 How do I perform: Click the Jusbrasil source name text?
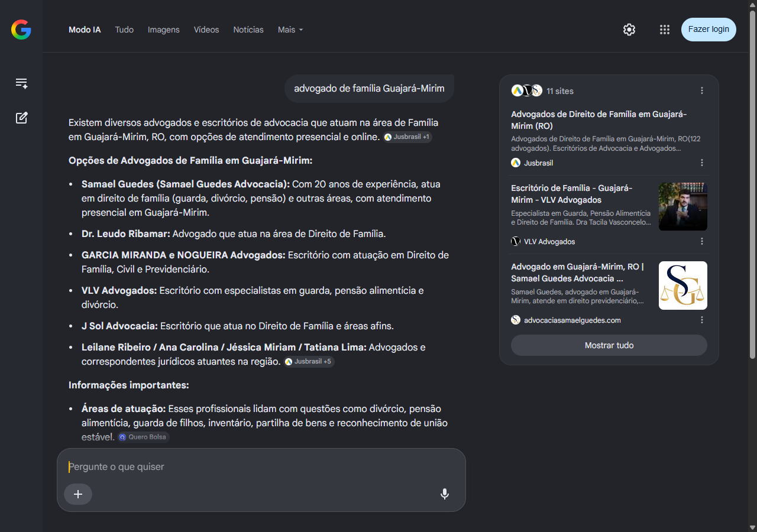tap(539, 163)
